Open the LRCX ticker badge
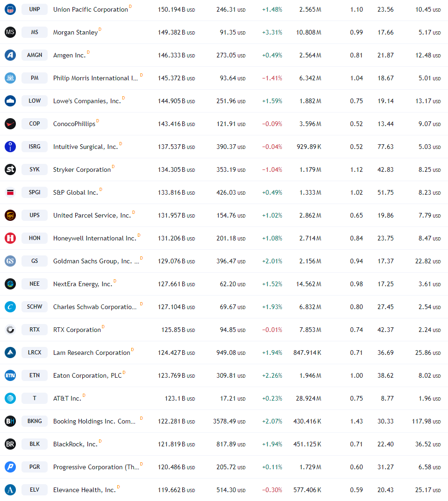Screen dimensions: 448x501 tap(35, 353)
